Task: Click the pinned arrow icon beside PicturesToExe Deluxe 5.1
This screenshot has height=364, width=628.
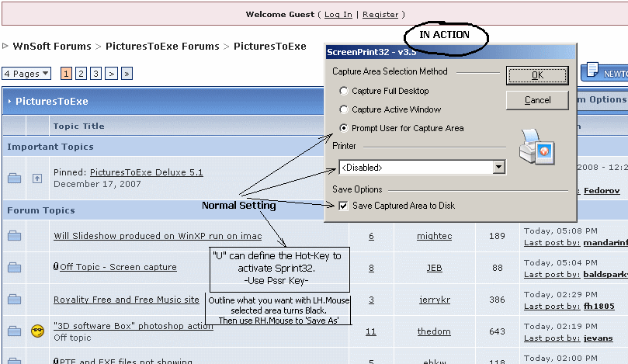Action: coord(36,179)
